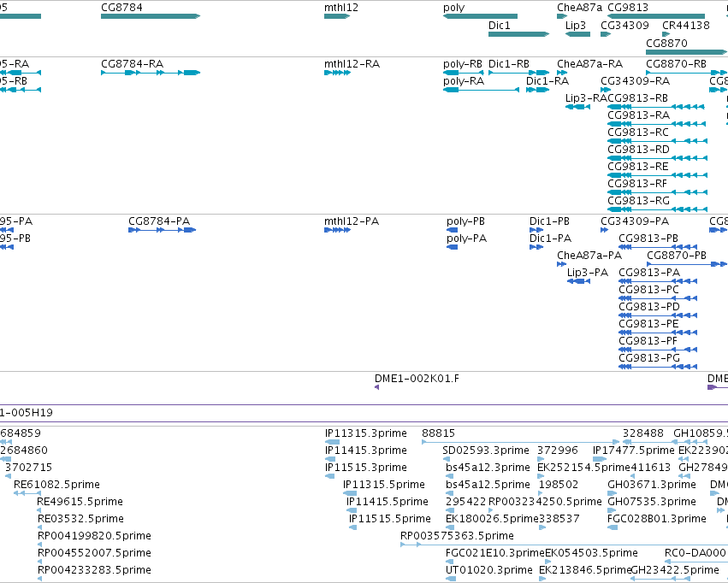Select the FGC028B01.3prime EST label
728x583 pixels.
[x=656, y=519]
